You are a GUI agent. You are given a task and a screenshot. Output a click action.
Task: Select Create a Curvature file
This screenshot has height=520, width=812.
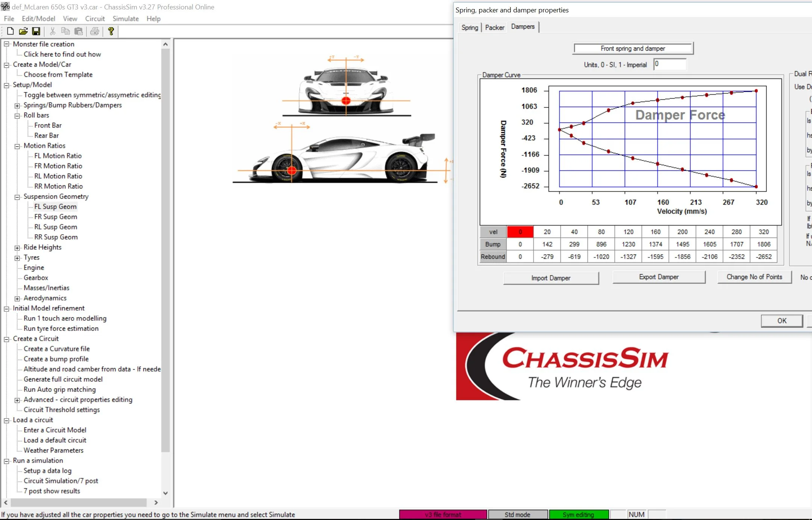click(x=57, y=349)
